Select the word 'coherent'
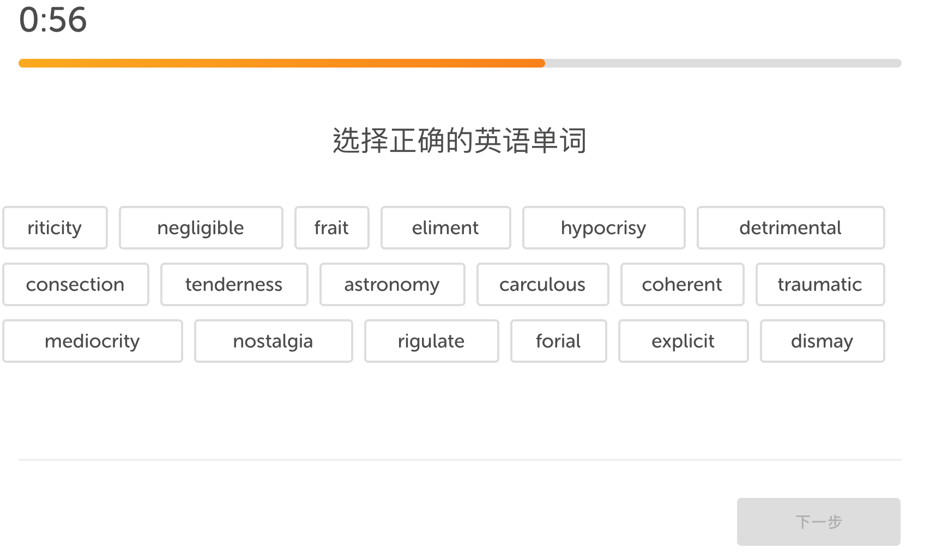 682,284
